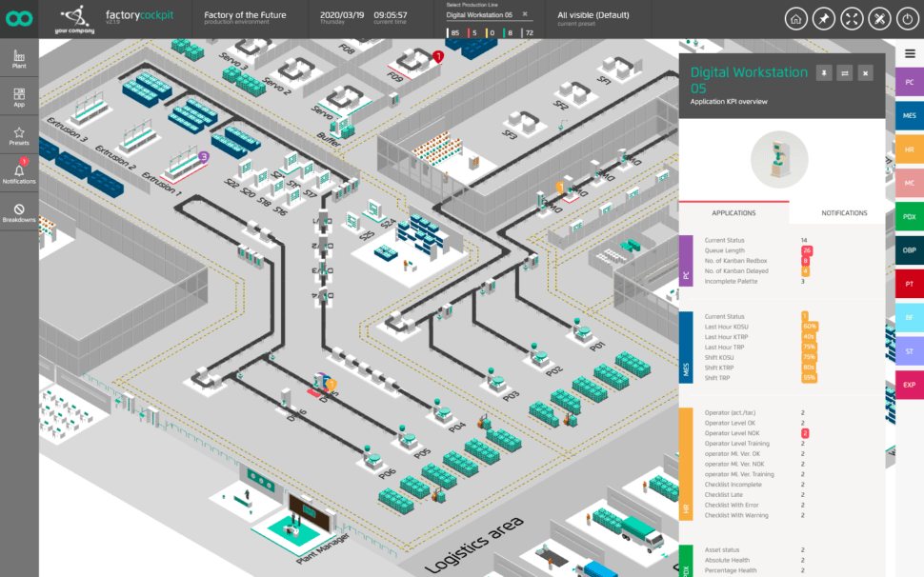Click Shift TRP value 55%
This screenshot has height=577, width=924.
[x=809, y=378]
